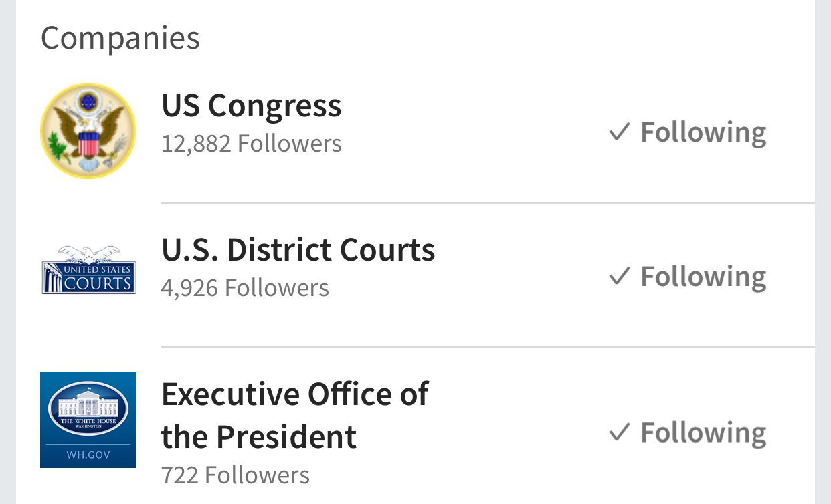Screen dimensions: 831x504
Task: Open the United States Courts logo
Action: (x=88, y=270)
